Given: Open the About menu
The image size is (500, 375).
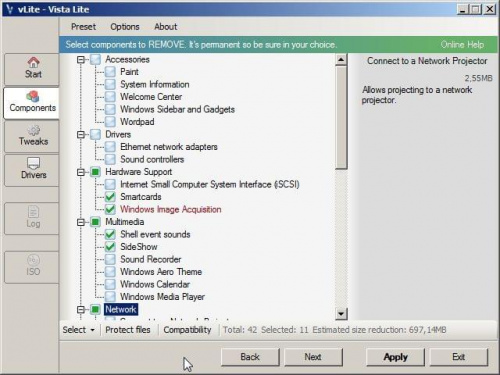Looking at the screenshot, I should (166, 27).
